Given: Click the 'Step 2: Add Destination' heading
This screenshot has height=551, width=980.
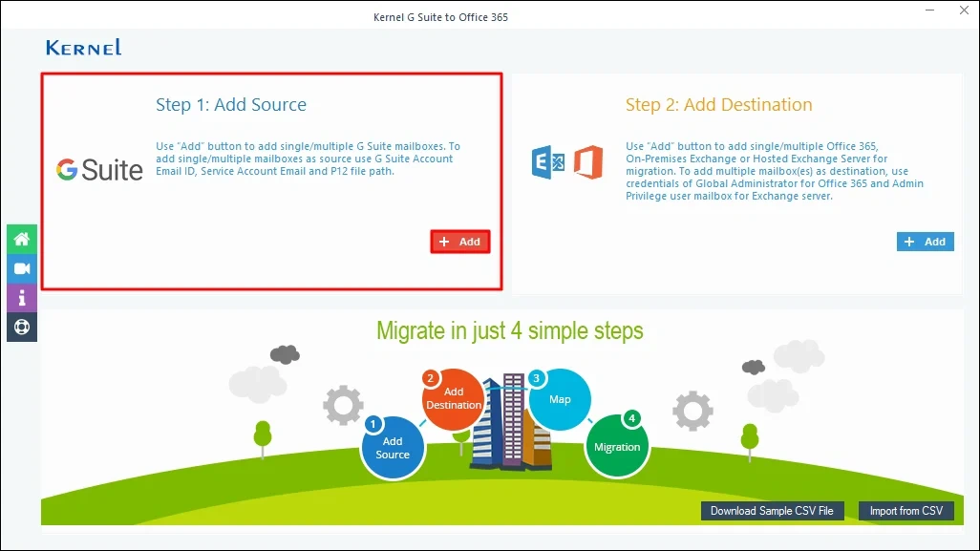Looking at the screenshot, I should coord(718,105).
